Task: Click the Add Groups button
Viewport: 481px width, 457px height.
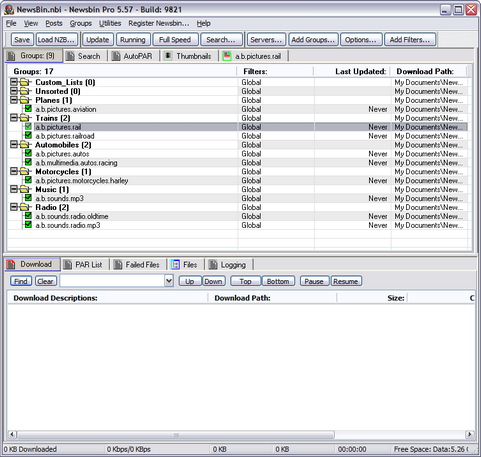Action: click(313, 40)
